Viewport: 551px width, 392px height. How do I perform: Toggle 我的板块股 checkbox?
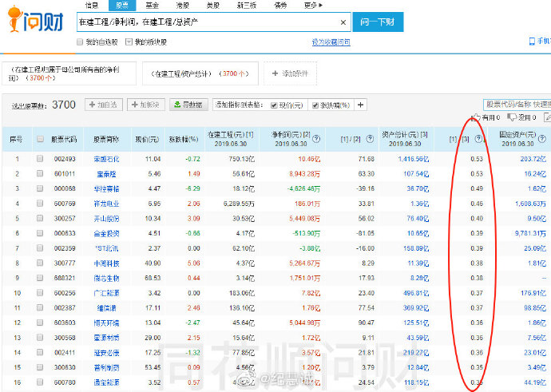coord(129,42)
